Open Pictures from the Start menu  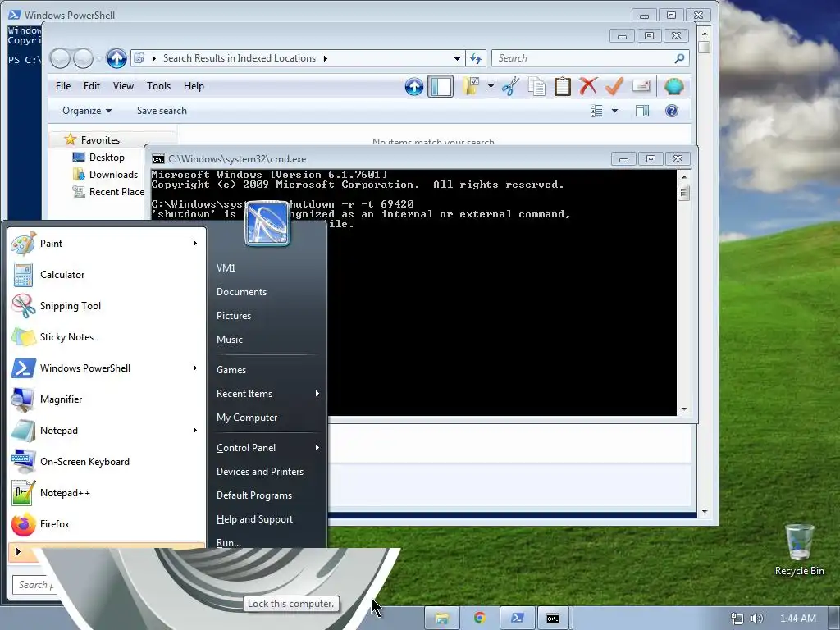tap(234, 316)
